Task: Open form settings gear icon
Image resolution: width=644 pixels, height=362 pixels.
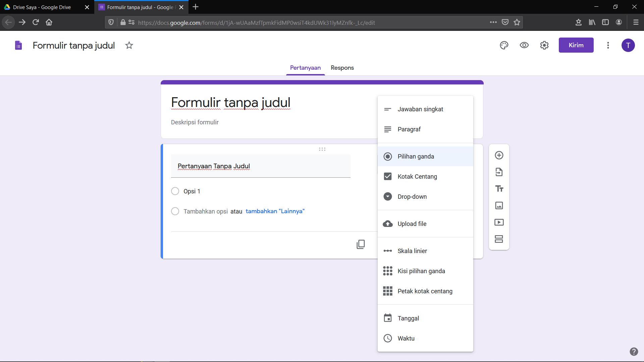Action: pos(544,45)
